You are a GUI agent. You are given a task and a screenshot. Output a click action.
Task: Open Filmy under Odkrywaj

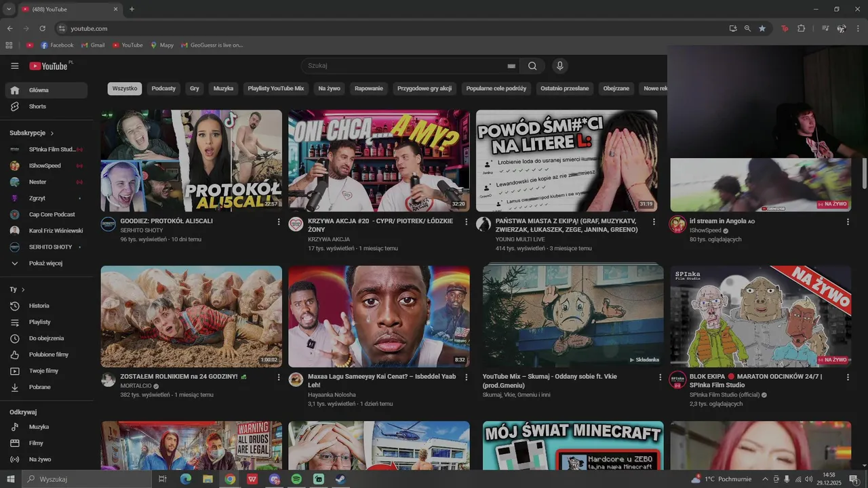click(x=46, y=443)
